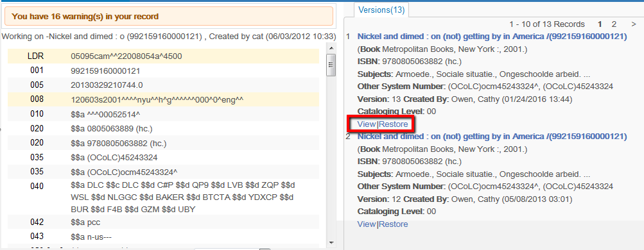Click version 12 Subjects line
This screenshot has width=644, height=250.
pyautogui.click(x=474, y=174)
